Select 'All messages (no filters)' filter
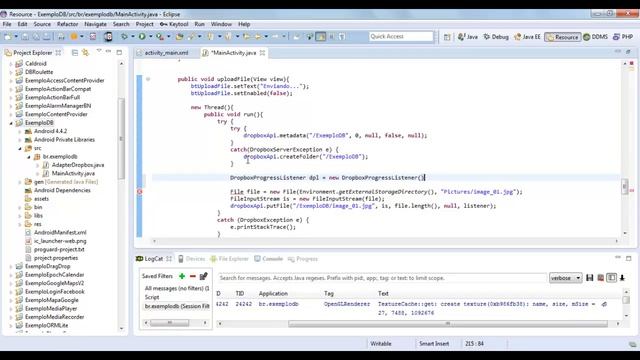This screenshot has width=640, height=360. 177,289
